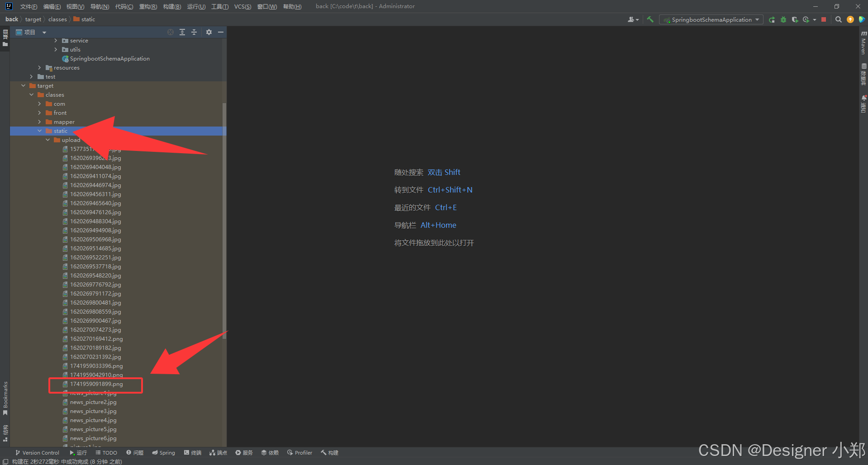Screen dimensions: 868x465
Task: Expand the front folder
Action: coord(39,113)
